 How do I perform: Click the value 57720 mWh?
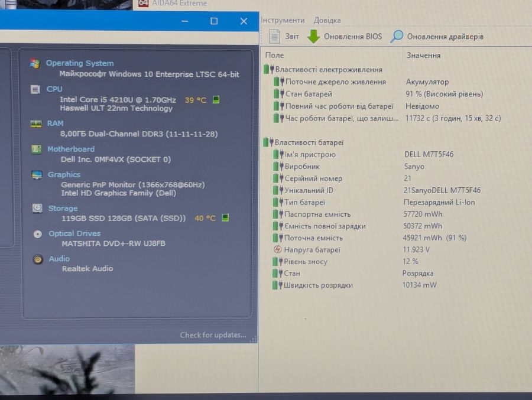tap(423, 214)
